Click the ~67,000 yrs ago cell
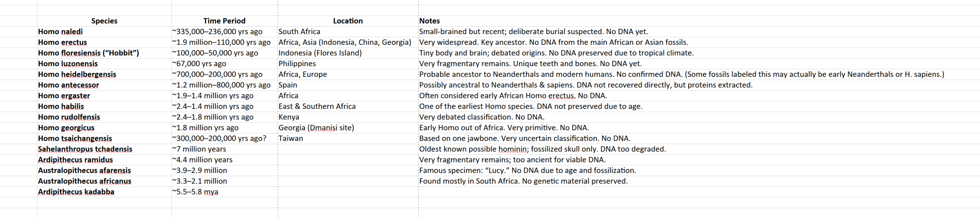This screenshot has height=218, width=980. (x=225, y=64)
